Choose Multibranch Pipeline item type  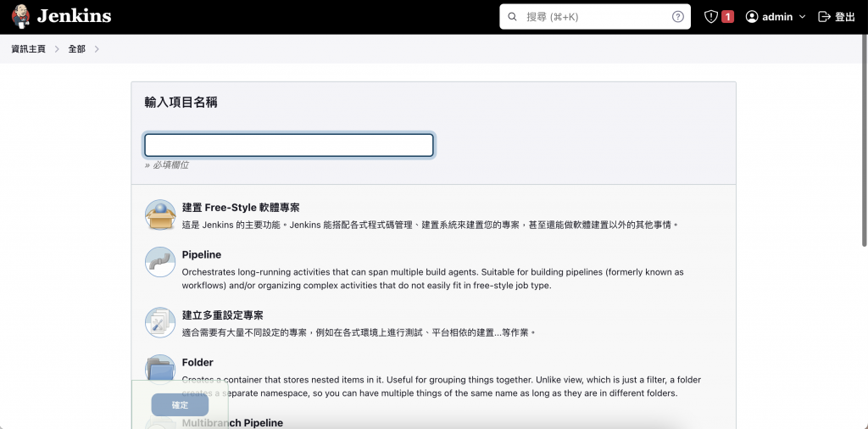pos(232,423)
